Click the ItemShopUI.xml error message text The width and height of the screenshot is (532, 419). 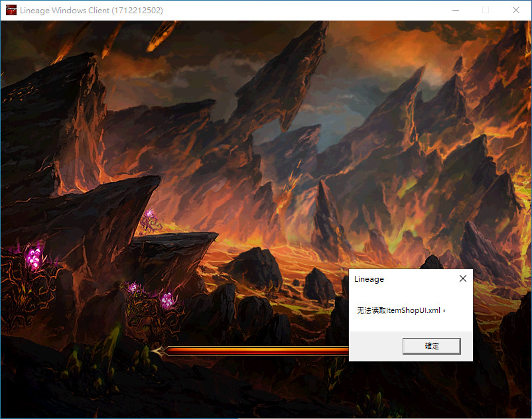(x=401, y=310)
